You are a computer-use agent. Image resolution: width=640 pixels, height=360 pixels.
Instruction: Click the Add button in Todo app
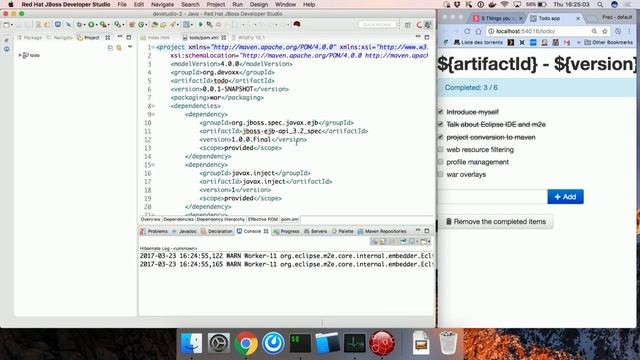[565, 197]
